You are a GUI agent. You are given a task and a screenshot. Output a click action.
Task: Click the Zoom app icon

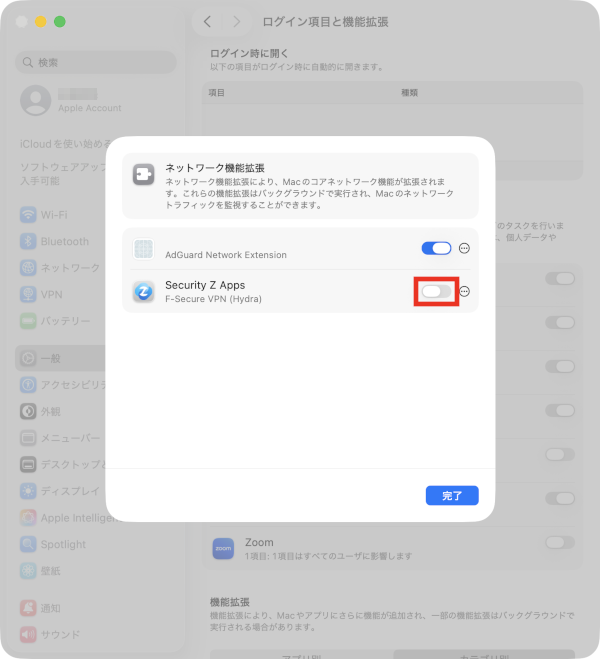[223, 548]
